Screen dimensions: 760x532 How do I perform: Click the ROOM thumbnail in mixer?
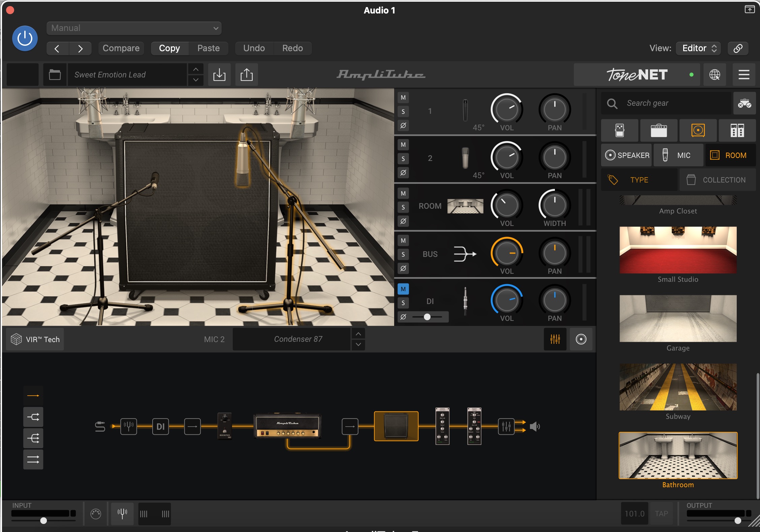click(x=465, y=206)
